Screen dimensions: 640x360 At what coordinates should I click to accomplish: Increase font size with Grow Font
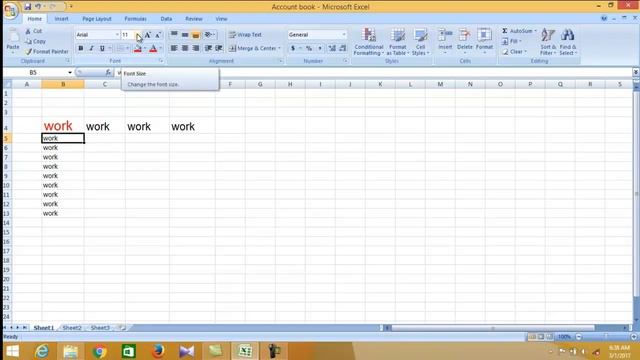pyautogui.click(x=148, y=35)
